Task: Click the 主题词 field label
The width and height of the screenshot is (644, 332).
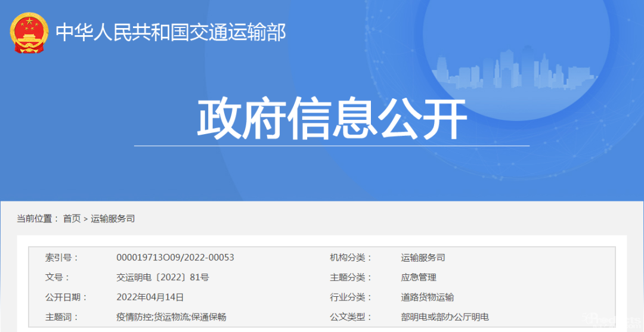Action: [x=61, y=317]
